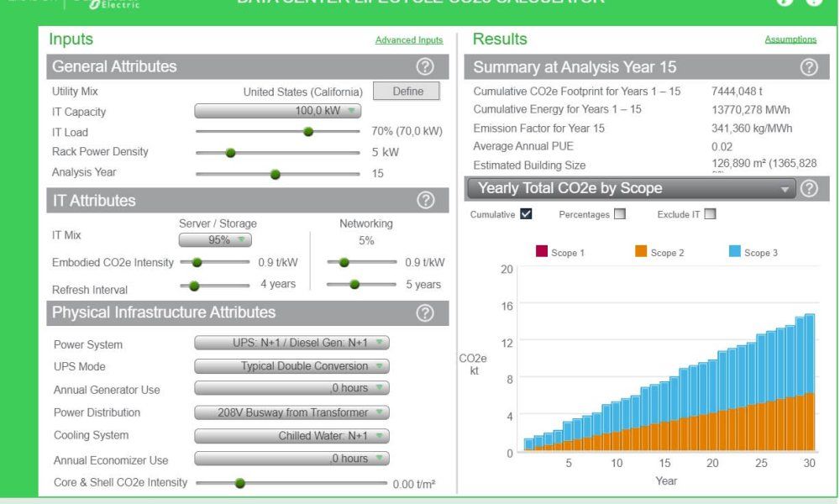The image size is (840, 504).
Task: Open the General Attributes help icon
Action: tap(425, 66)
